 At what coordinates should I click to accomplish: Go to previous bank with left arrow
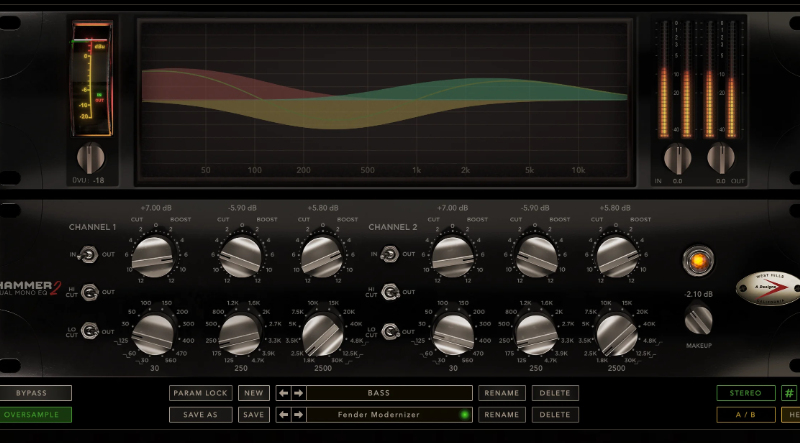pos(284,393)
